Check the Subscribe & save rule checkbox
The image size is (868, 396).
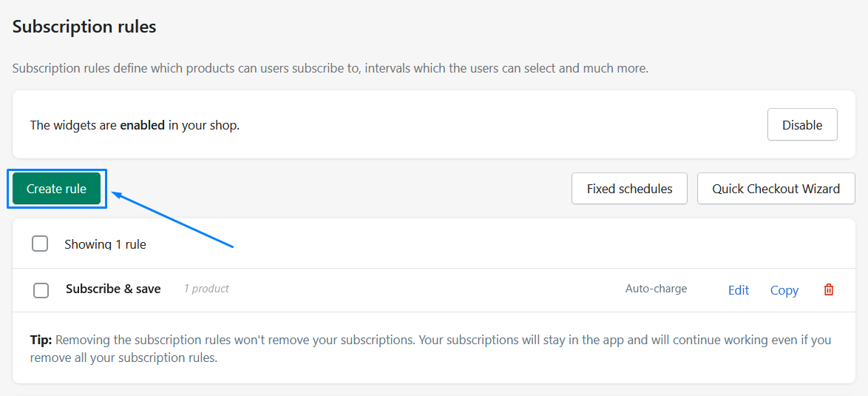click(41, 290)
